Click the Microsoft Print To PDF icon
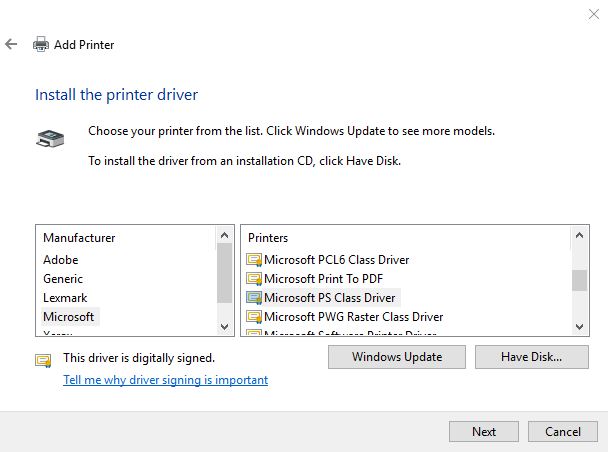This screenshot has height=452, width=608. point(254,279)
